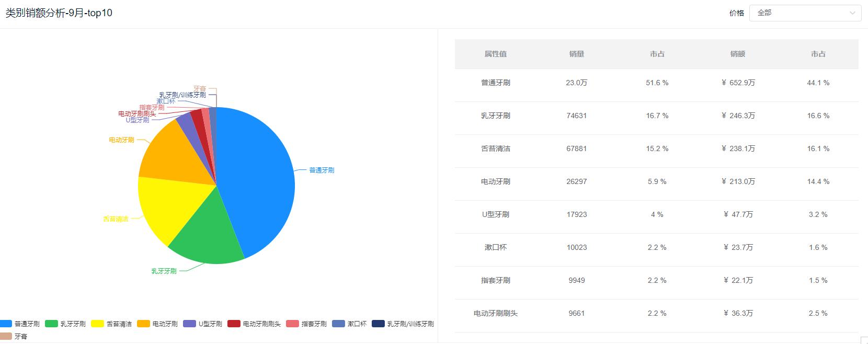Image resolution: width=868 pixels, height=344 pixels.
Task: Toggle 乳牙牙刷 green legend swatch
Action: pyautogui.click(x=51, y=324)
